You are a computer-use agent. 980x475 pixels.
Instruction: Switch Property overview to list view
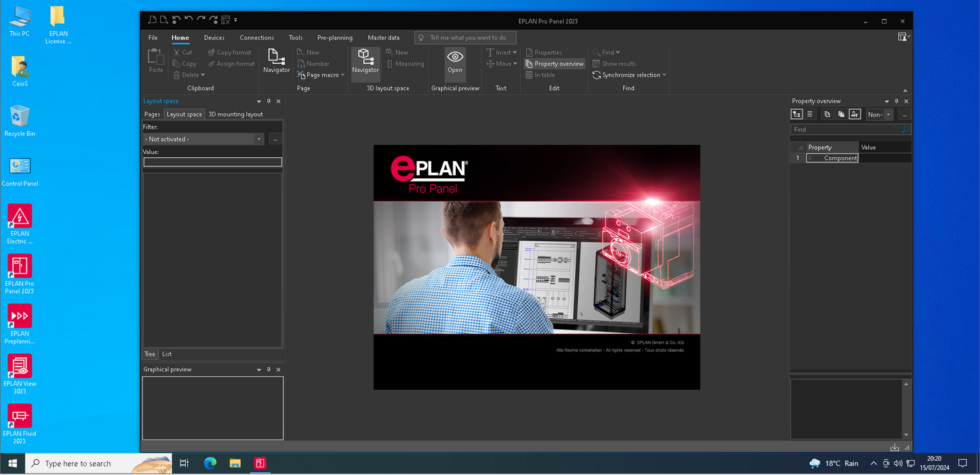point(809,115)
